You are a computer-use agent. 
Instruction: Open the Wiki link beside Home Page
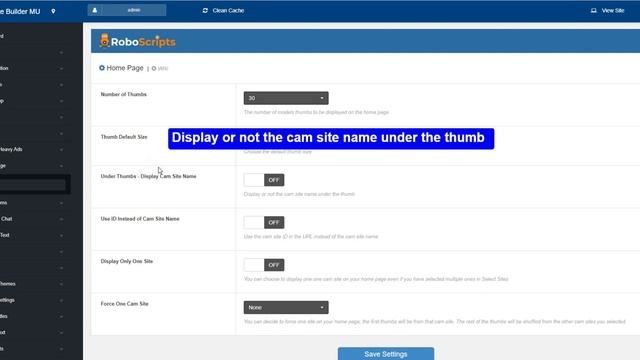[x=162, y=69]
